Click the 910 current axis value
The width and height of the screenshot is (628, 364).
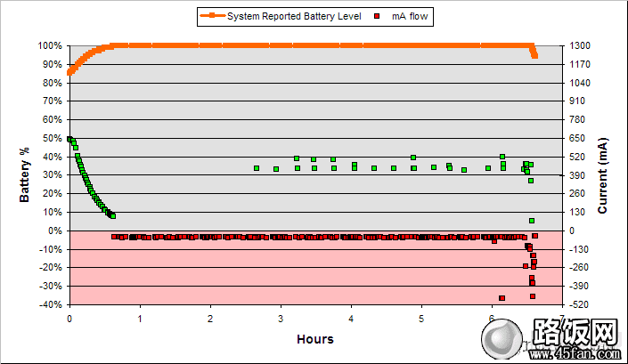[577, 101]
